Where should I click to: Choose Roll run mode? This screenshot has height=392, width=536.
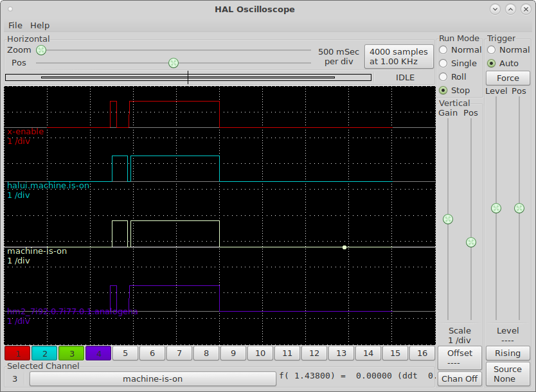tap(443, 77)
